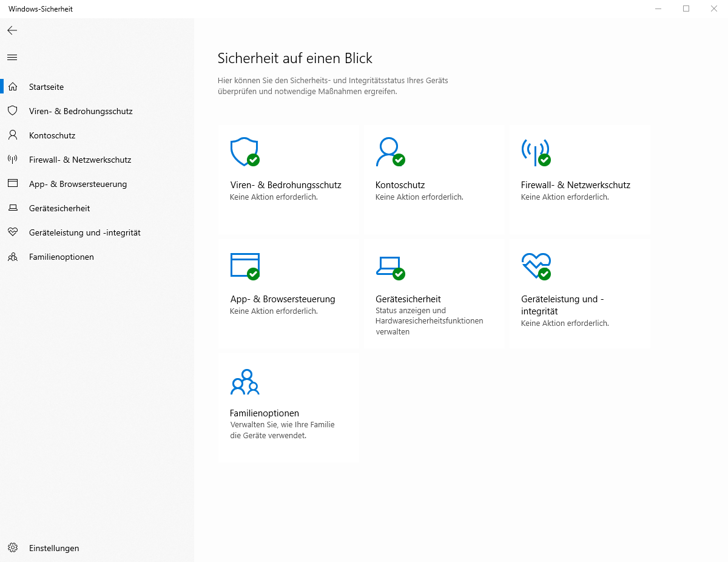Image resolution: width=728 pixels, height=562 pixels.
Task: Open the large family people tile icon
Action: tap(244, 381)
